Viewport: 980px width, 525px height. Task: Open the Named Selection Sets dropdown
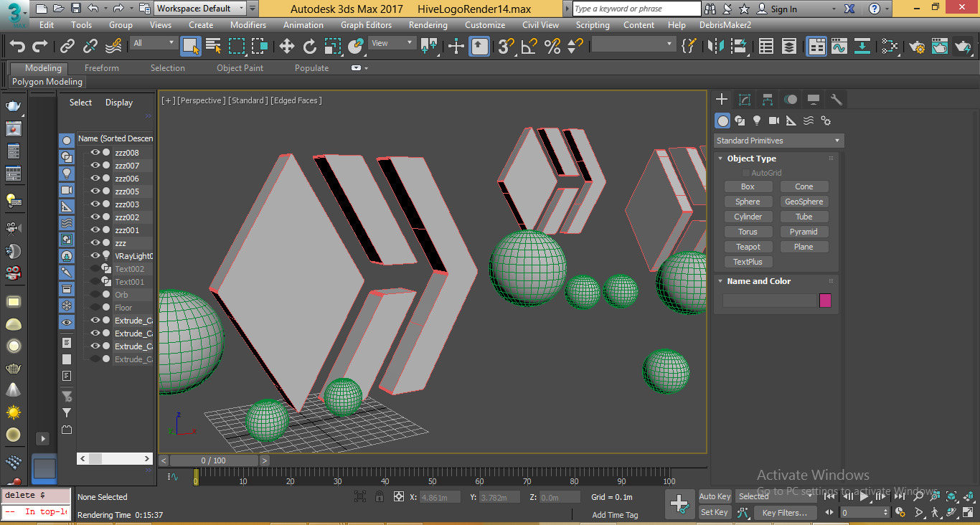tap(633, 44)
